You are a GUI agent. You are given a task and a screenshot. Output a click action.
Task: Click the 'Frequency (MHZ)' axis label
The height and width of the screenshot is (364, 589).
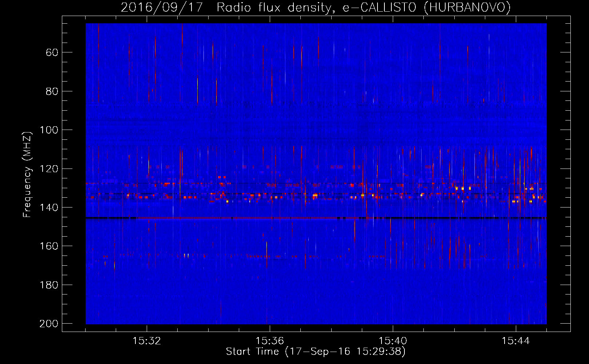[x=27, y=174]
